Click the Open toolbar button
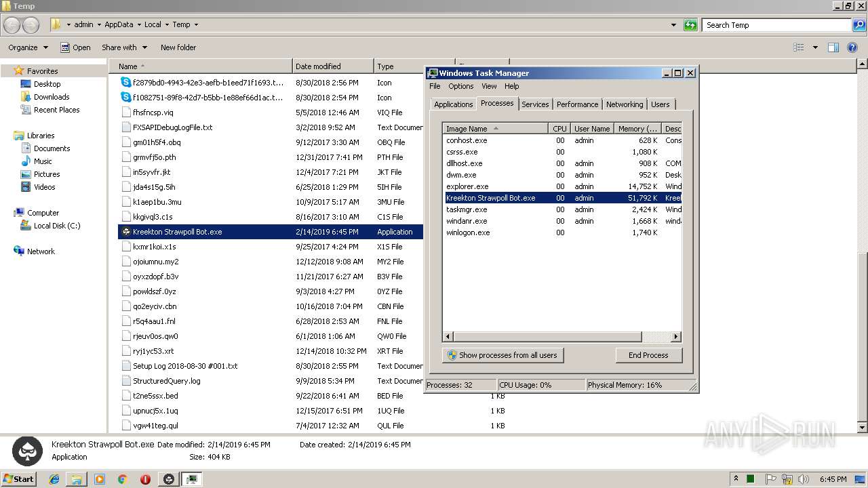The width and height of the screenshot is (868, 488). tap(75, 47)
